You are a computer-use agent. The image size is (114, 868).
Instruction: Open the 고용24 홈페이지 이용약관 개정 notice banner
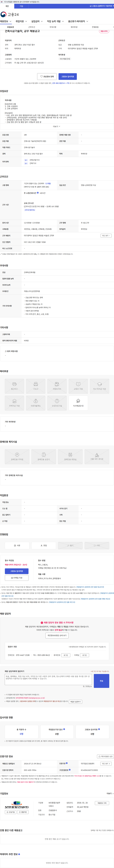(102, 6)
